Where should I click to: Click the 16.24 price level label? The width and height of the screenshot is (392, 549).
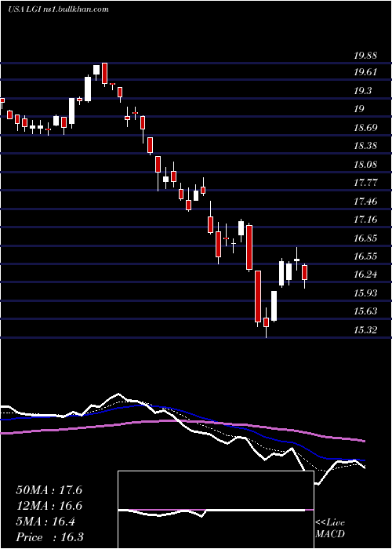coord(365,274)
